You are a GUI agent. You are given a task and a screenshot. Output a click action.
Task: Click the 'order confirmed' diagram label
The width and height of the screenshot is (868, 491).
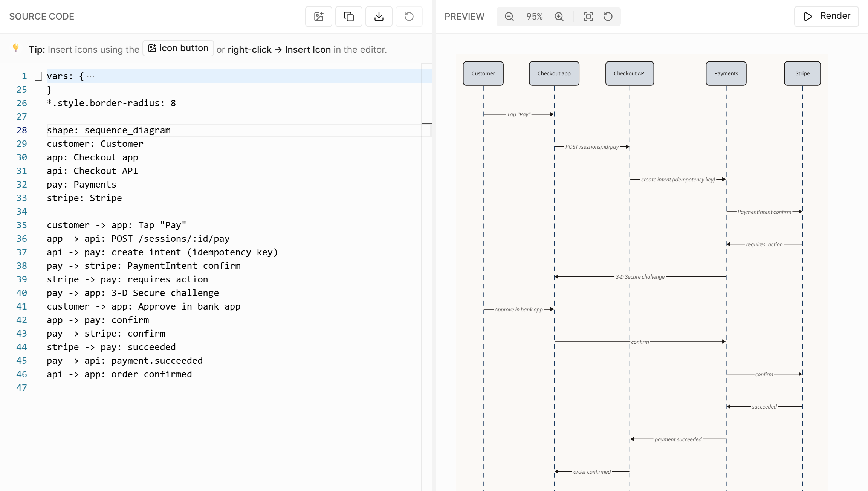click(x=592, y=472)
